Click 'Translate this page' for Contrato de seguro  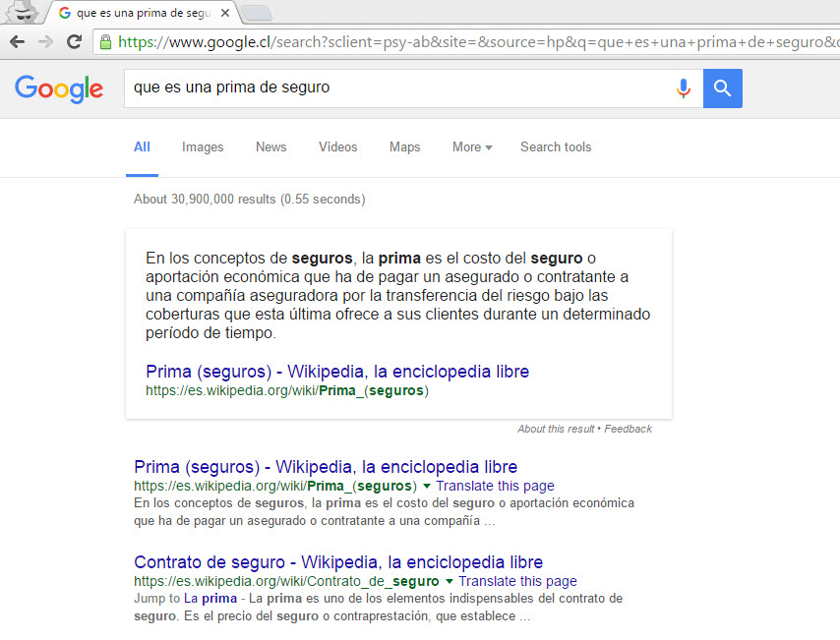point(517,582)
